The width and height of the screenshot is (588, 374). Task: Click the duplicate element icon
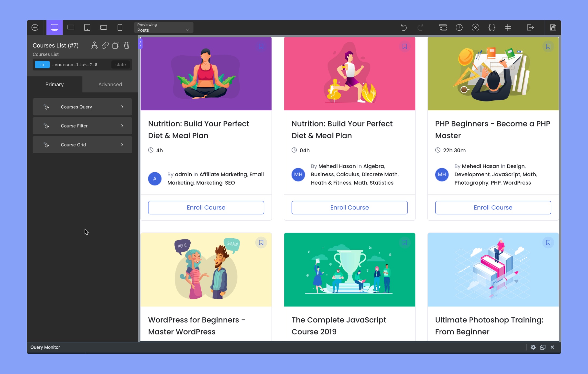click(x=116, y=45)
